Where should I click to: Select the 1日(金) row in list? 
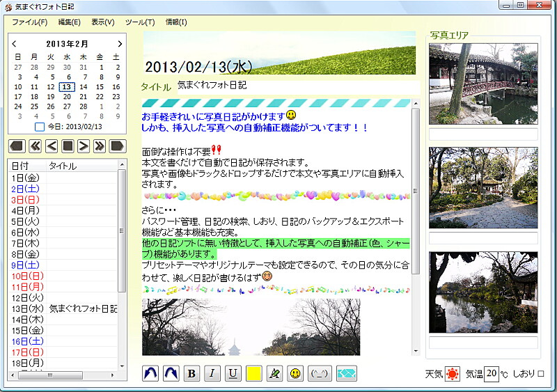point(63,178)
